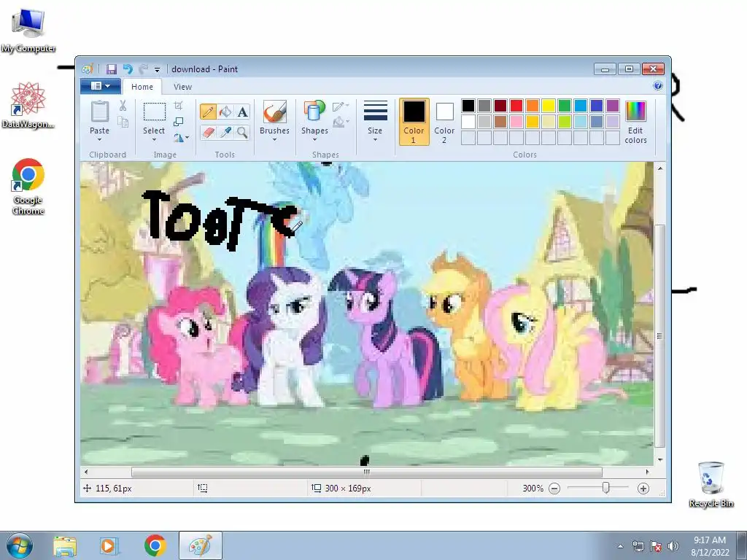
Task: Pick the black color swatch
Action: point(468,106)
